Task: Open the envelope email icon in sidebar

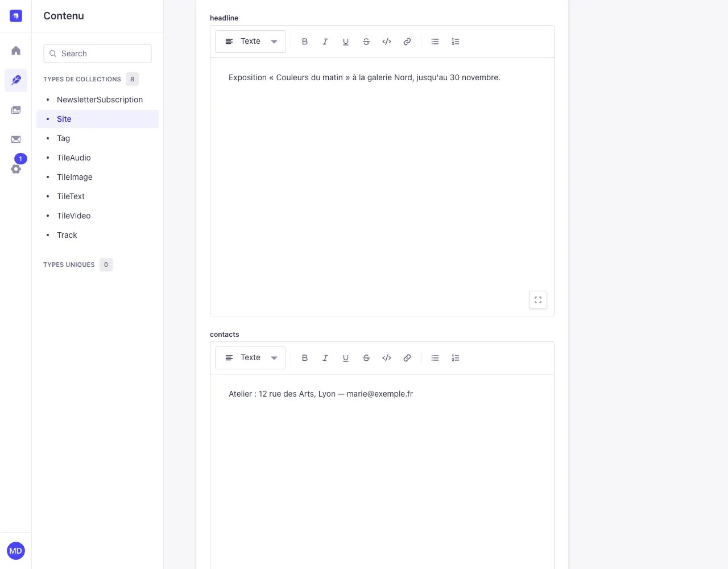Action: click(16, 139)
